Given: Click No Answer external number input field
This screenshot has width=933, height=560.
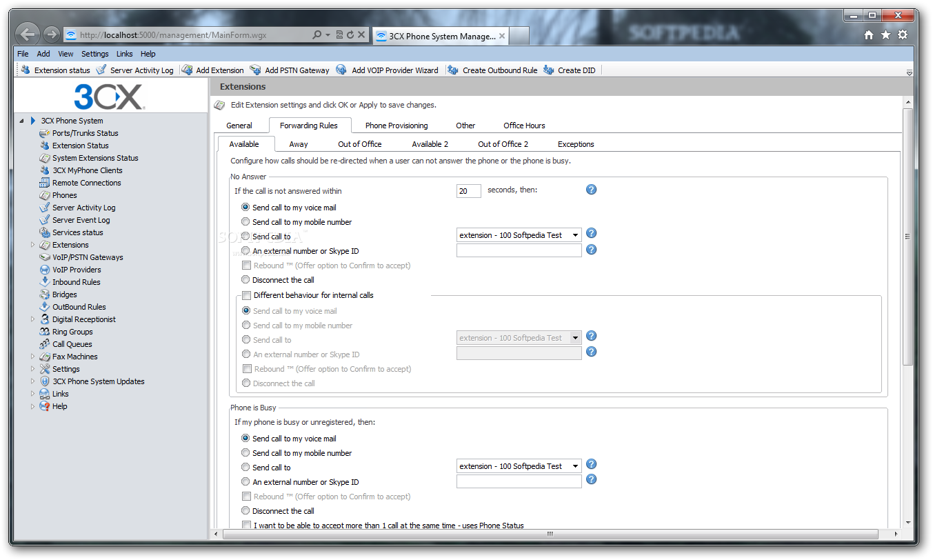Looking at the screenshot, I should (519, 251).
